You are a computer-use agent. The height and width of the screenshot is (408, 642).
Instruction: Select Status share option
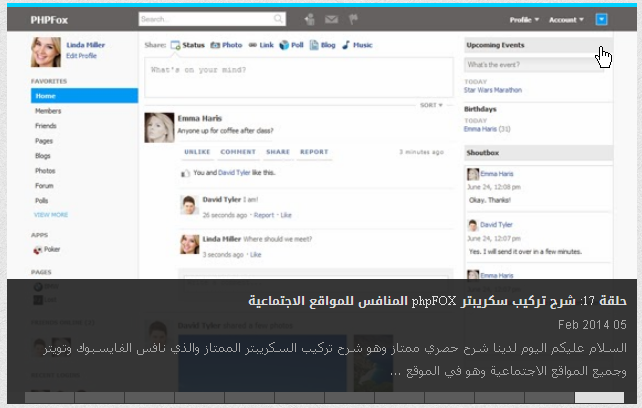pyautogui.click(x=188, y=45)
